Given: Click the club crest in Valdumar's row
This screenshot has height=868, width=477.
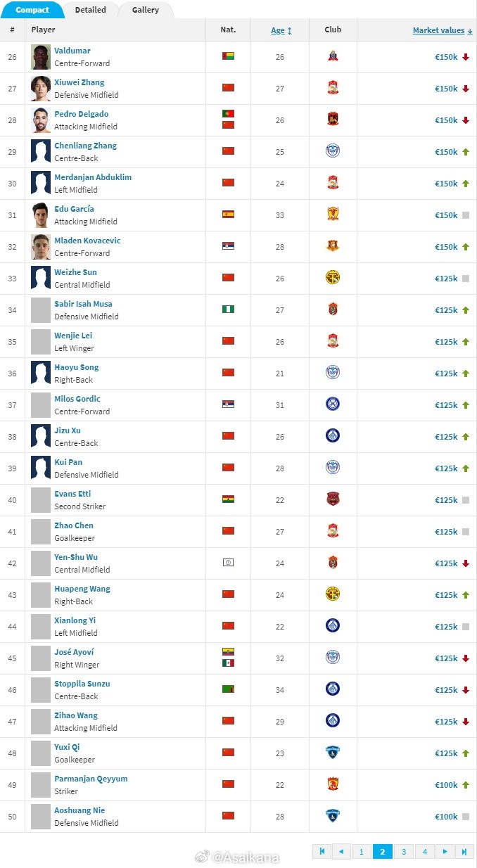Looking at the screenshot, I should [x=333, y=56].
